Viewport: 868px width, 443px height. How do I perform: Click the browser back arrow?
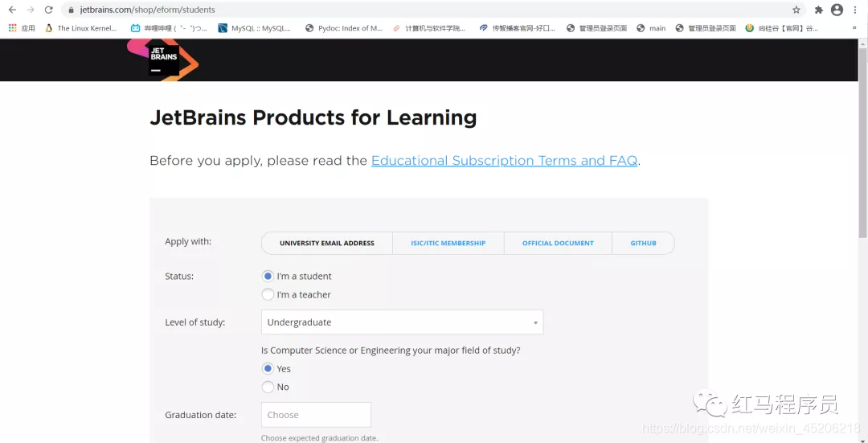coord(12,10)
